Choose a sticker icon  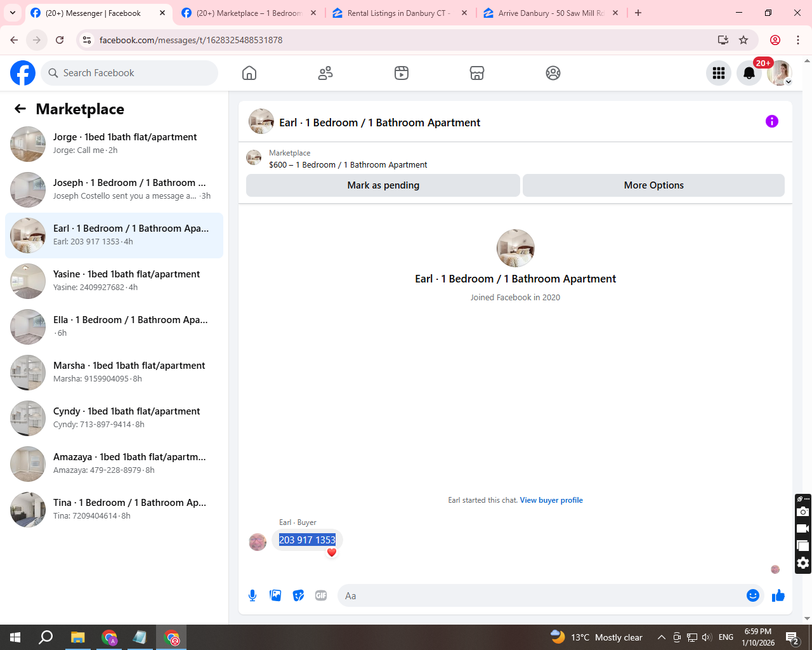(x=298, y=595)
